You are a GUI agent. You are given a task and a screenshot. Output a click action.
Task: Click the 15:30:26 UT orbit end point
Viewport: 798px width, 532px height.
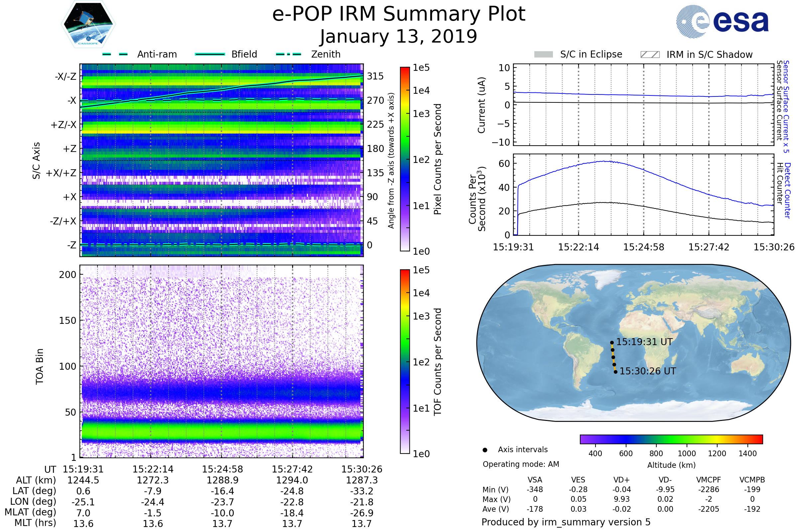tap(615, 372)
